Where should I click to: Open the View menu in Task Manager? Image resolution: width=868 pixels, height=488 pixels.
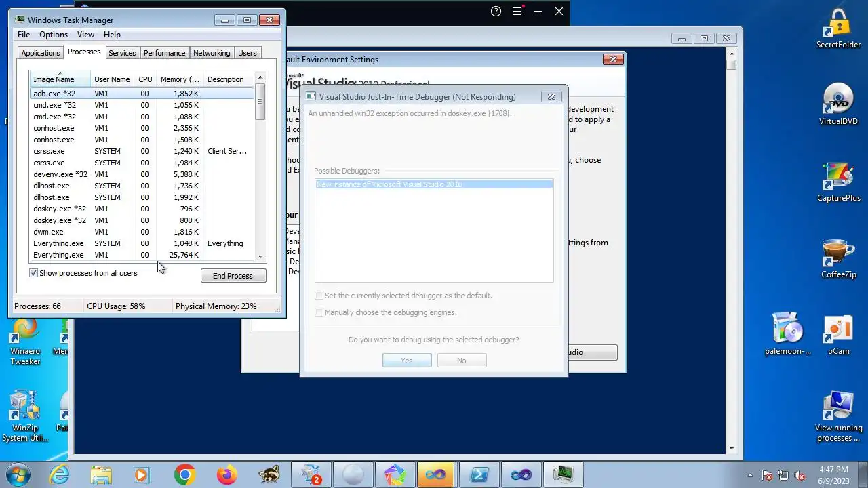(x=85, y=35)
